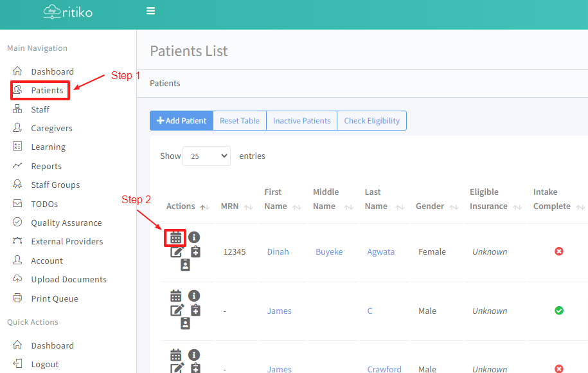
Task: Click the Check Eligibility button
Action: tap(371, 121)
